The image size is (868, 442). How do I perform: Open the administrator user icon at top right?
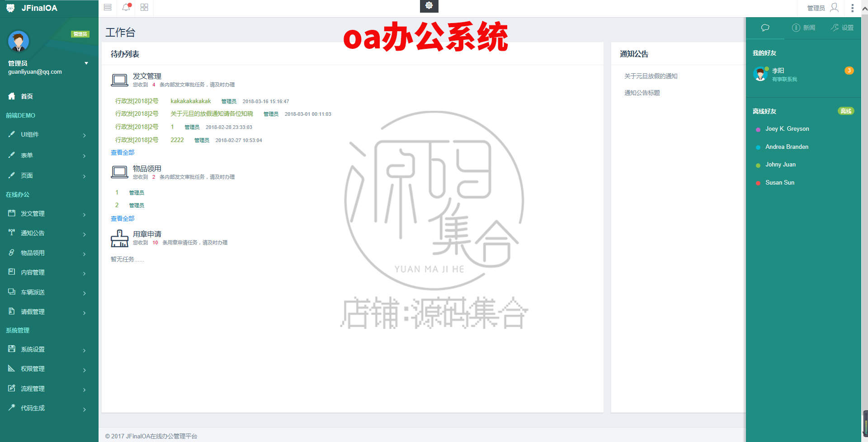pos(835,7)
